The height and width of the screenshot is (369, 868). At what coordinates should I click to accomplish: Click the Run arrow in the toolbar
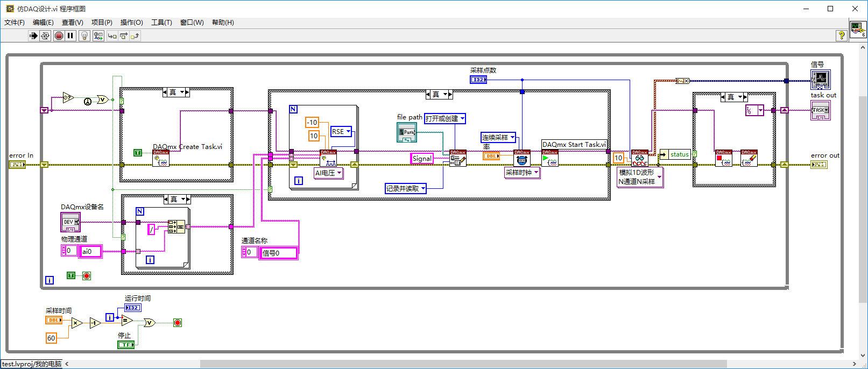coord(33,36)
